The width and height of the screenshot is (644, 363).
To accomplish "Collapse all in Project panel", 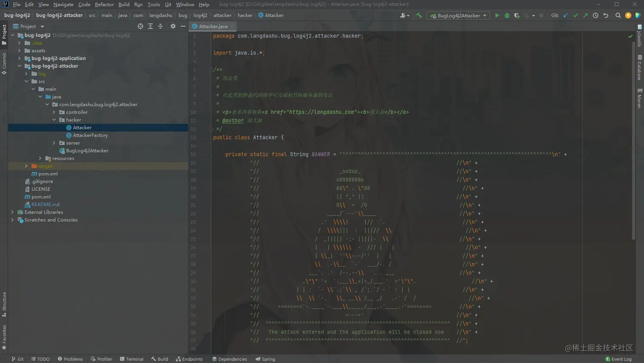I will (x=161, y=26).
